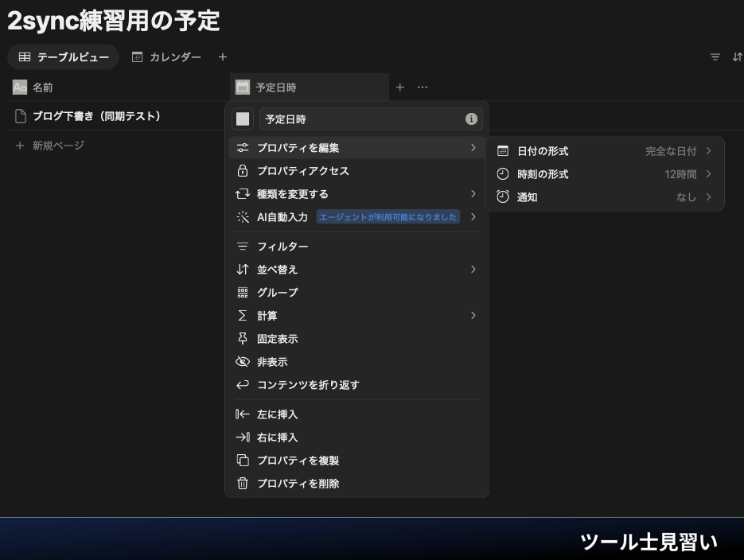Expand the 並べ替え submenu chevron

(473, 270)
